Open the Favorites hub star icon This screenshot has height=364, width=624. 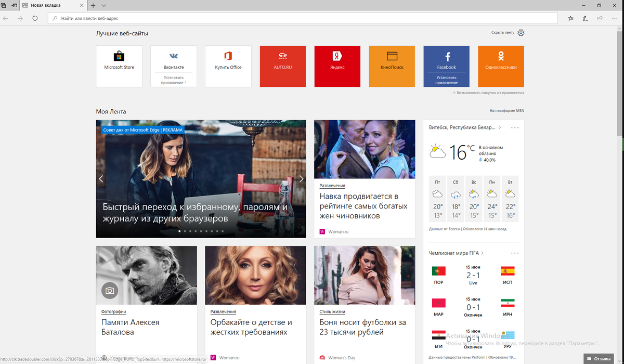(571, 18)
